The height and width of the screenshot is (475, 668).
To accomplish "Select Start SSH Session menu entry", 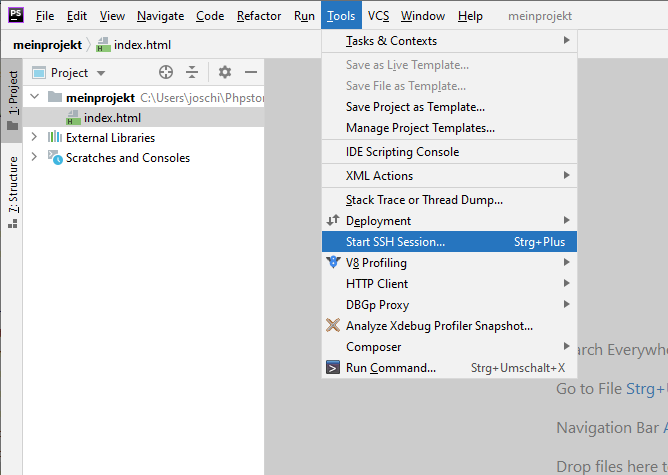I will click(395, 242).
